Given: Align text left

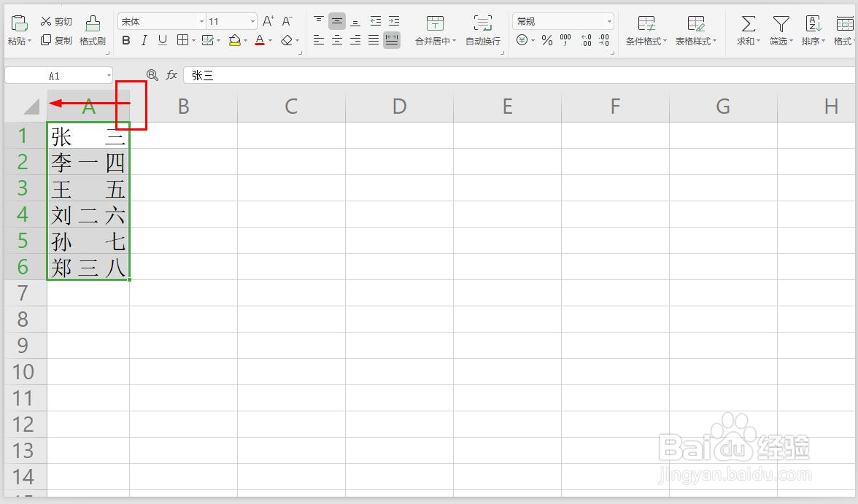Looking at the screenshot, I should tap(318, 40).
